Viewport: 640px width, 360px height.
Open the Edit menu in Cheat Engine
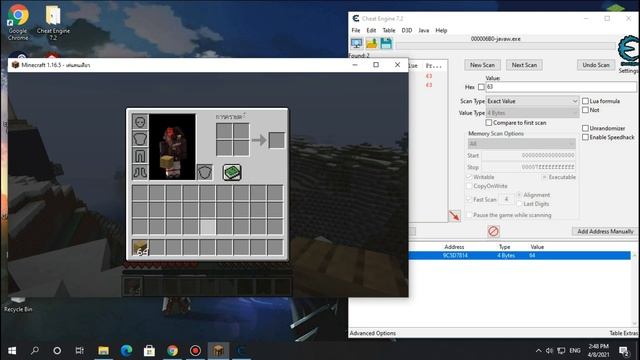tap(371, 30)
